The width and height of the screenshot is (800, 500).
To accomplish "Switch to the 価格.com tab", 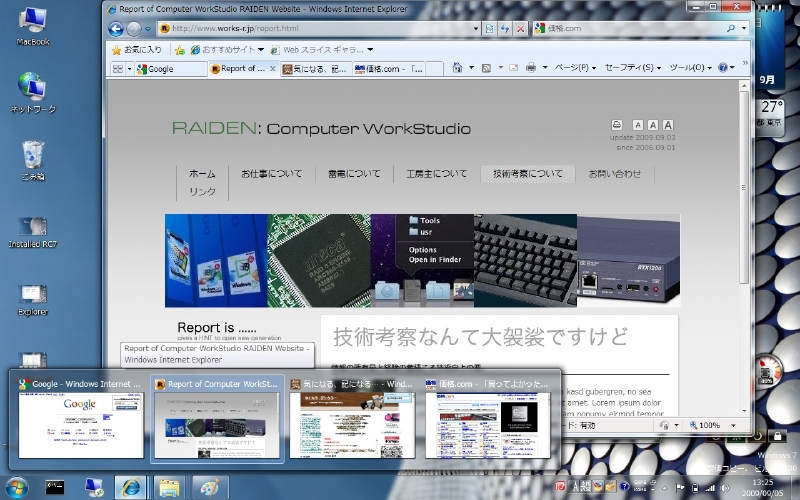I will click(x=389, y=69).
